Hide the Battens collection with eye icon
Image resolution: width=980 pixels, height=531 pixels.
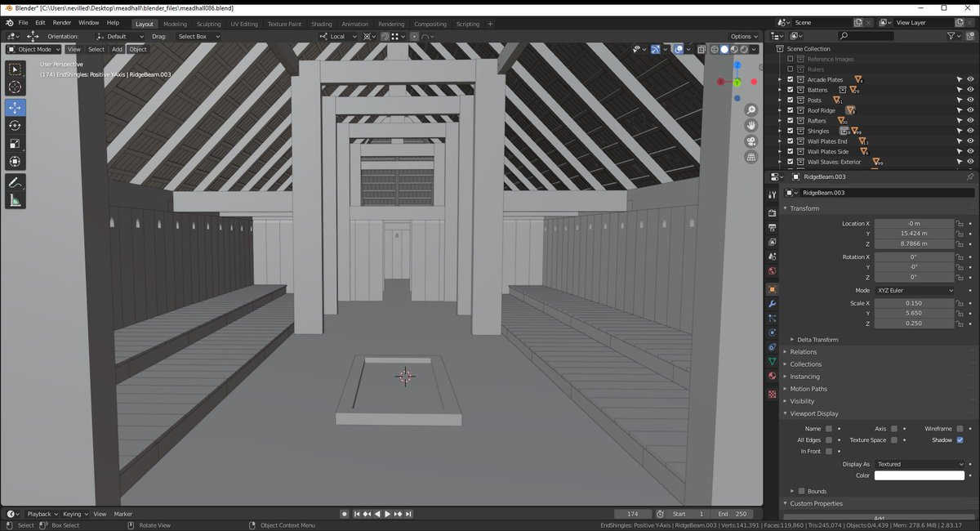click(970, 90)
